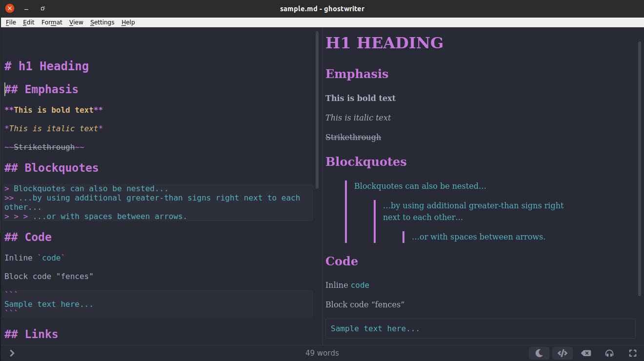Image resolution: width=644 pixels, height=361 pixels.
Task: Click the '# h1 Heading' line in editor
Action: pyautogui.click(x=47, y=66)
